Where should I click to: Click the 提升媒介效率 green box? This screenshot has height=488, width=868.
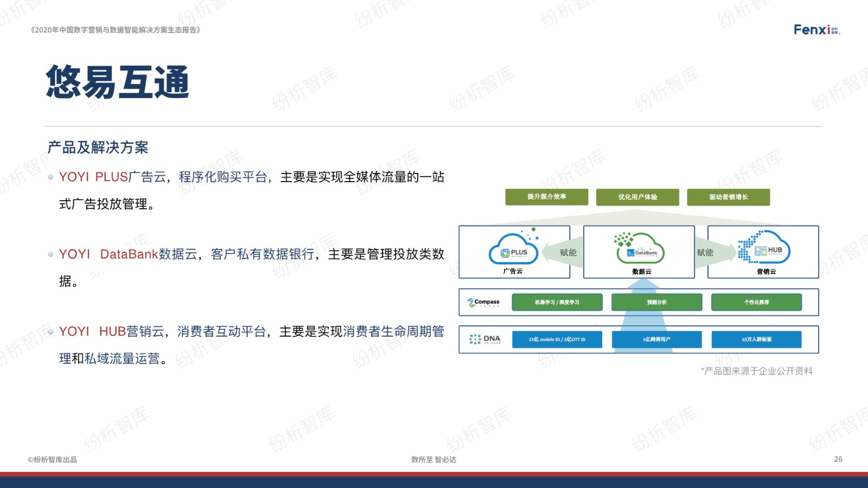coord(547,197)
